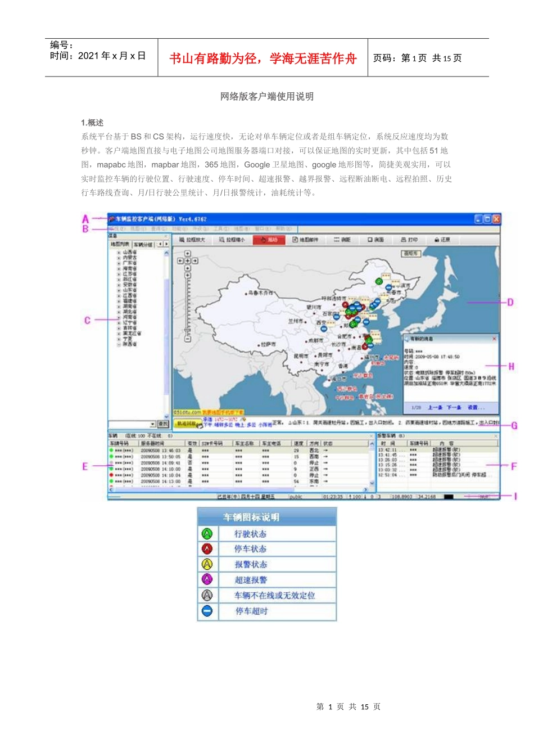Close the 有新的消息 message popup
This screenshot has width=534, height=756.
[x=494, y=339]
